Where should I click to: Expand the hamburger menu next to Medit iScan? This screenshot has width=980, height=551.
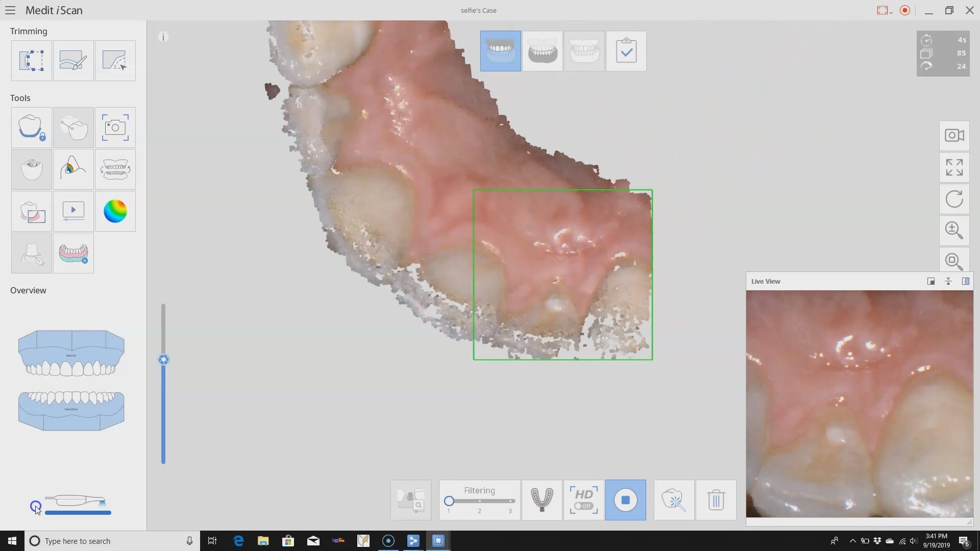point(10,10)
